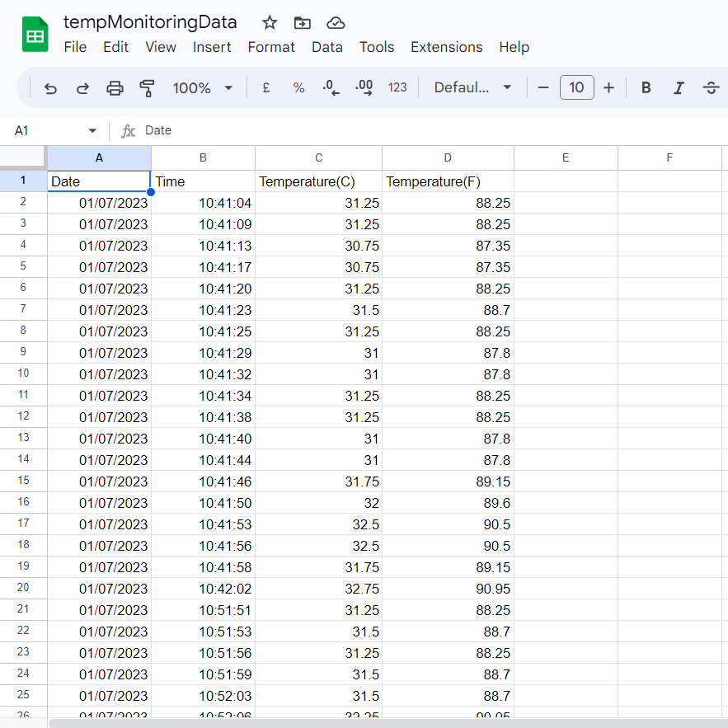Select the cell with time 10:41:04
The width and height of the screenshot is (728, 728).
pyautogui.click(x=203, y=203)
